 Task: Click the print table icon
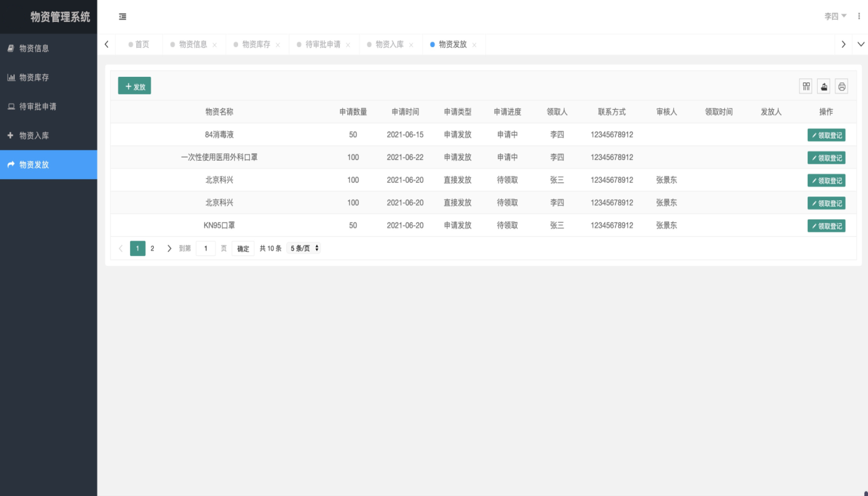841,87
